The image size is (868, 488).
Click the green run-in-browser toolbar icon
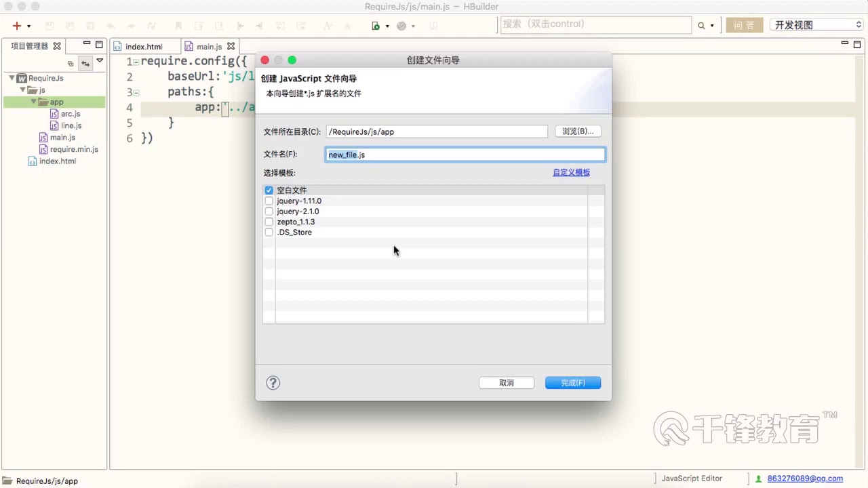point(376,26)
